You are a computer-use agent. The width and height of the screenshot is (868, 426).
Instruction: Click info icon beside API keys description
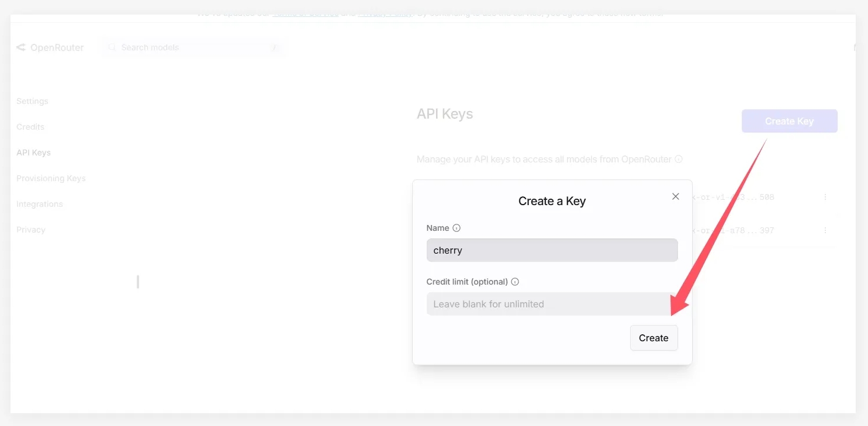(679, 159)
